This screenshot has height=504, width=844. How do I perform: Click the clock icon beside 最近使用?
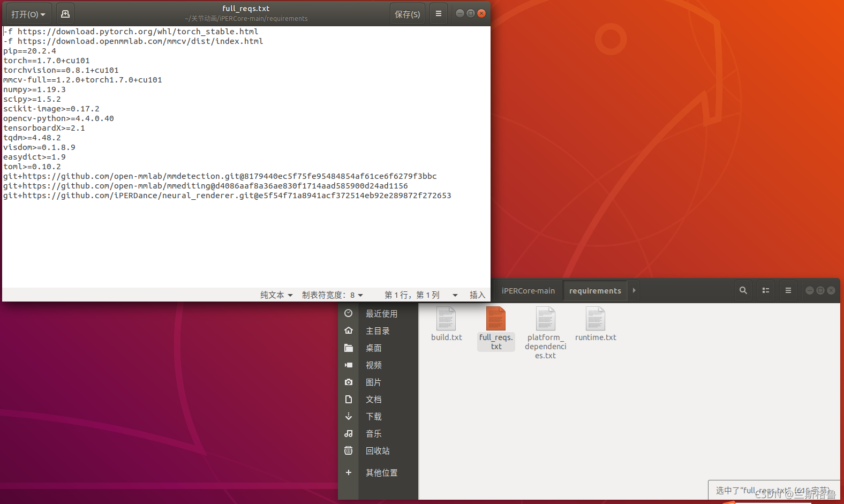pos(349,313)
